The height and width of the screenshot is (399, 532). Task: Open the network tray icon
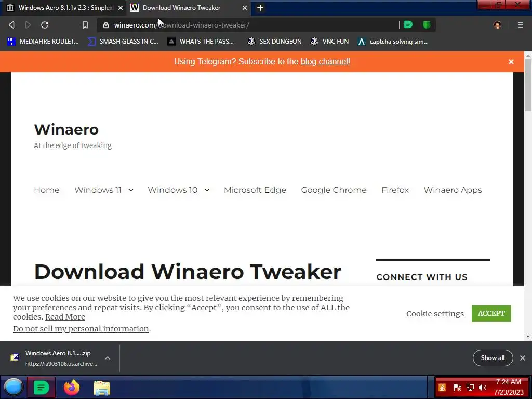click(470, 388)
